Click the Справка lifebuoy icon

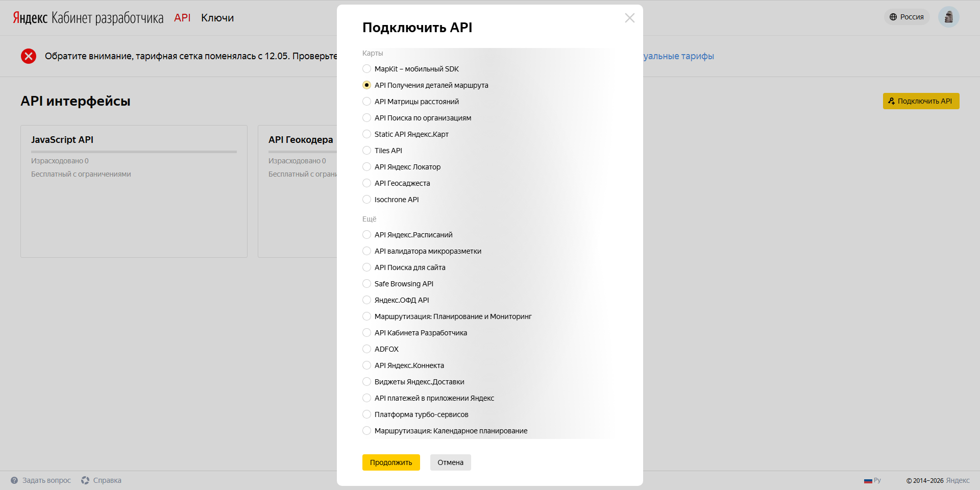tap(85, 480)
